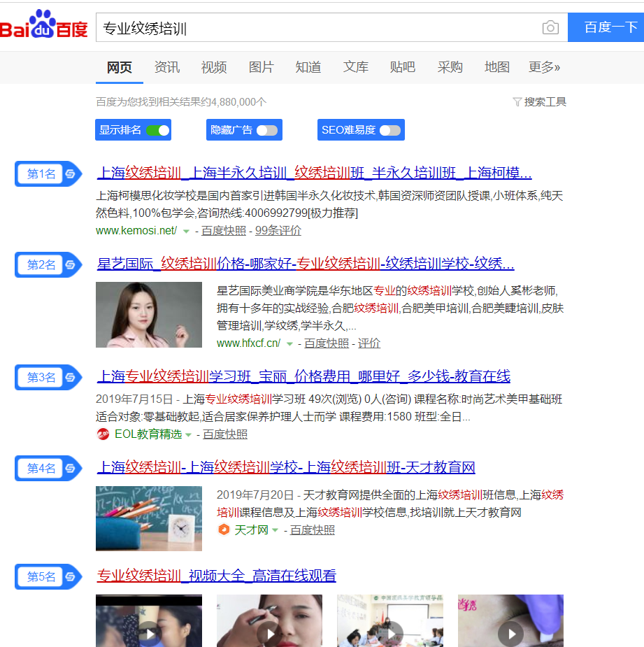The image size is (644, 647).
Task: Play the fourth video with purple glove
Action: tap(510, 620)
